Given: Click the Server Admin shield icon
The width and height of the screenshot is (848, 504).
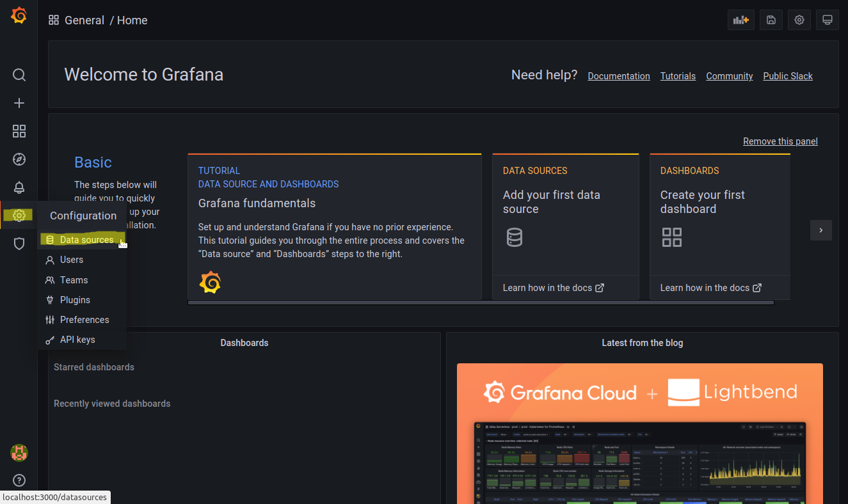Looking at the screenshot, I should 19,244.
